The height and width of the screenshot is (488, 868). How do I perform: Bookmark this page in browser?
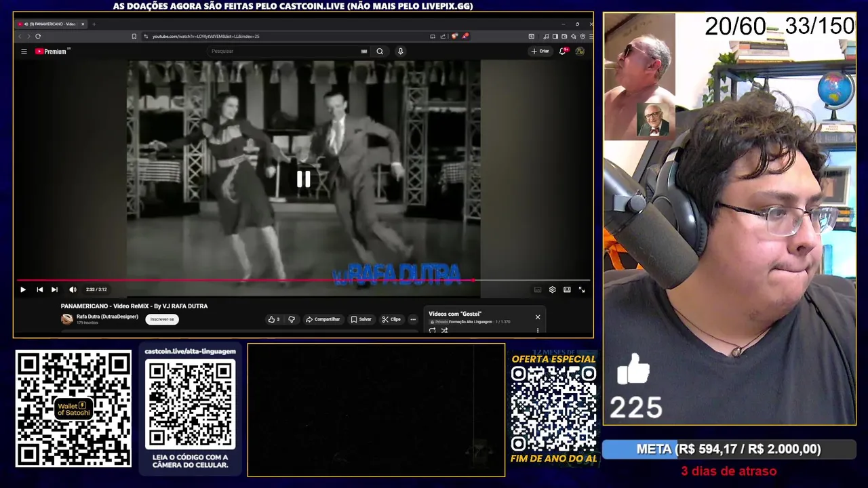coord(134,37)
